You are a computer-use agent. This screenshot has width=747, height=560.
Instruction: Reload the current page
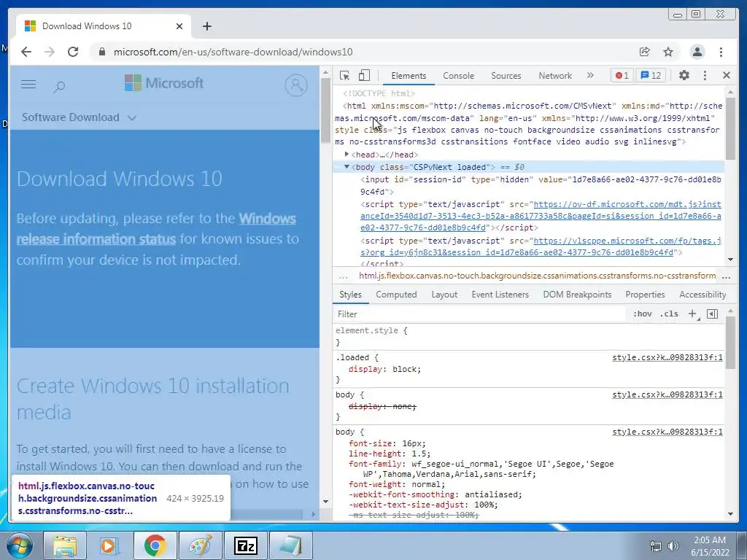click(73, 52)
